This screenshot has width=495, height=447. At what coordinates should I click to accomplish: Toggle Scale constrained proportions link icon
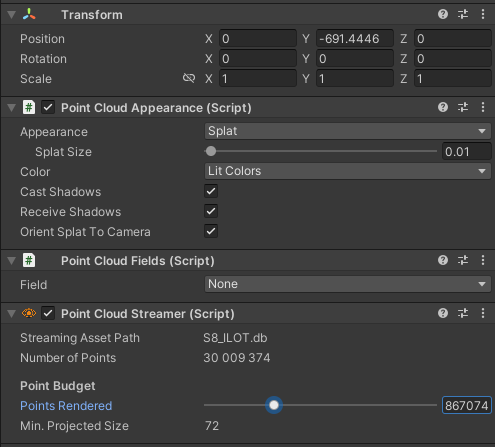click(189, 78)
